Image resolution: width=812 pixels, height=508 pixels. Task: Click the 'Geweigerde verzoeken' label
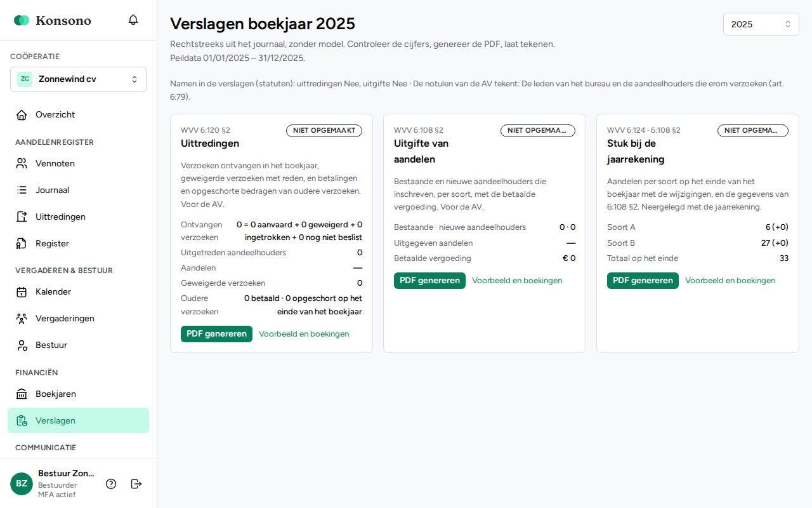[223, 283]
